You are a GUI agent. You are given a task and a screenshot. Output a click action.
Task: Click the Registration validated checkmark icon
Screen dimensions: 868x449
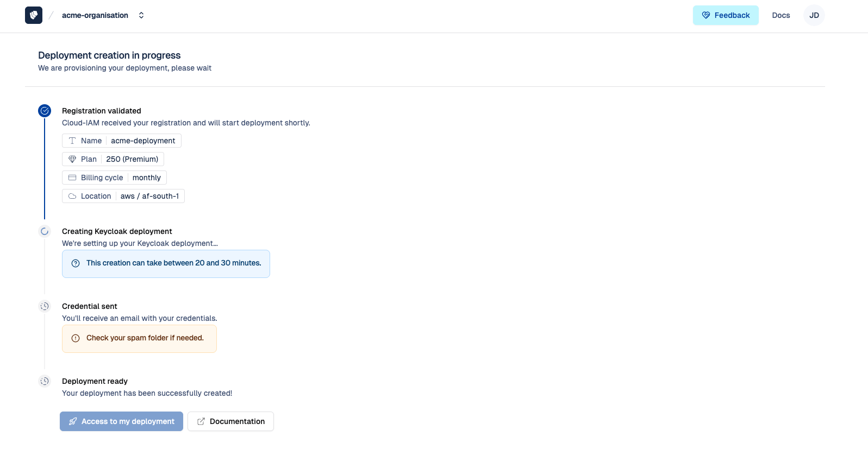pyautogui.click(x=45, y=111)
